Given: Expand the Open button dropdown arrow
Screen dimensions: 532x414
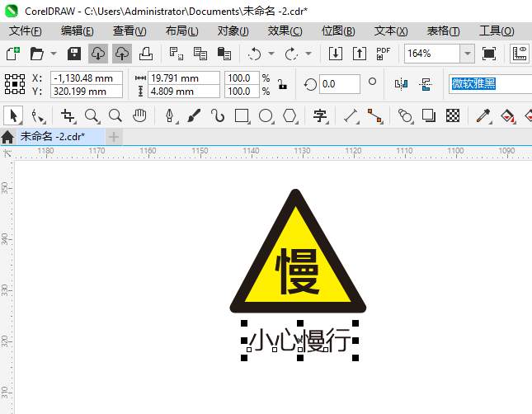Looking at the screenshot, I should tap(54, 54).
